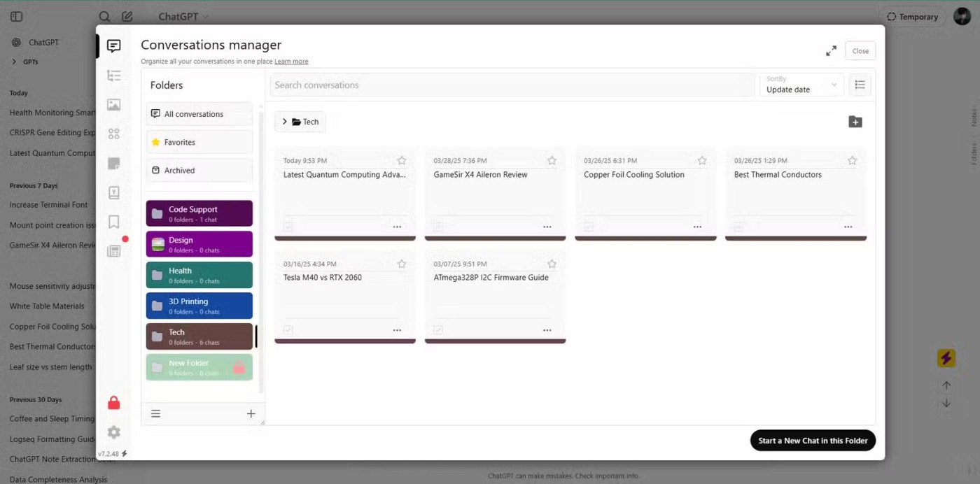Switch to list view layout icon
Screen dimensions: 980x484
tap(860, 85)
